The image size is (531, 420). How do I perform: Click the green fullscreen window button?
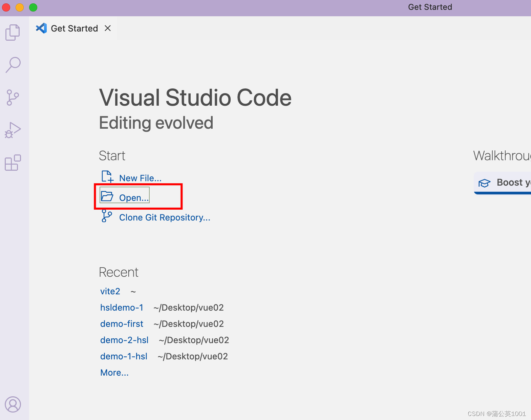[33, 7]
